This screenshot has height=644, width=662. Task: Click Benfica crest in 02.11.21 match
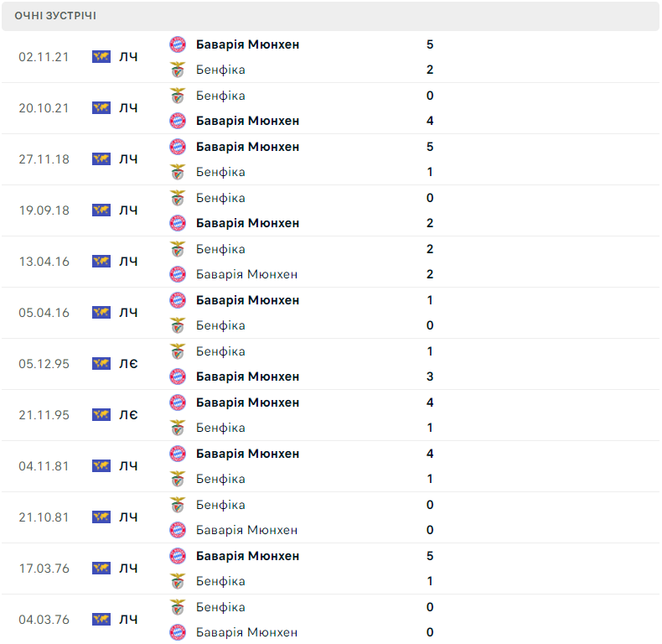pyautogui.click(x=178, y=70)
